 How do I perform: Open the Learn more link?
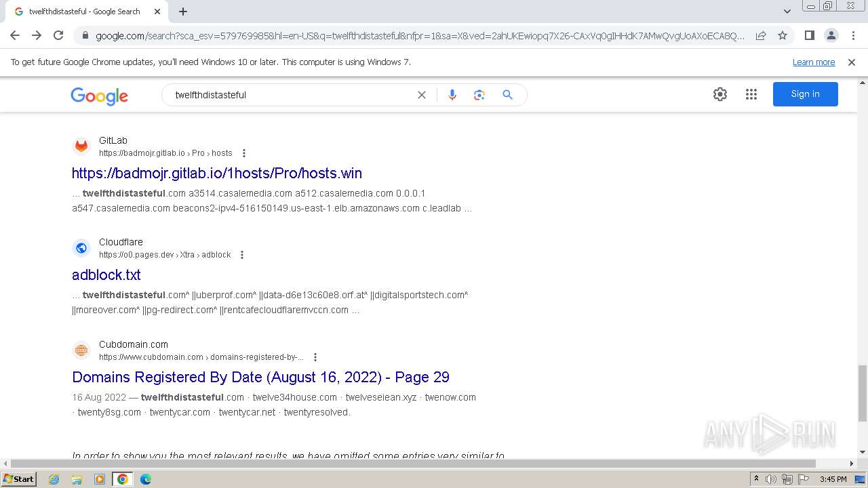814,62
